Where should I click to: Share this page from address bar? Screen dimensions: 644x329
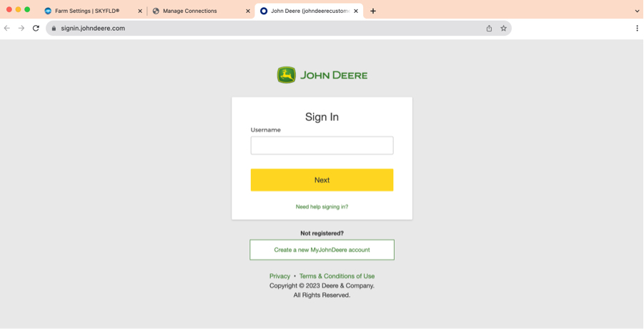click(x=489, y=29)
